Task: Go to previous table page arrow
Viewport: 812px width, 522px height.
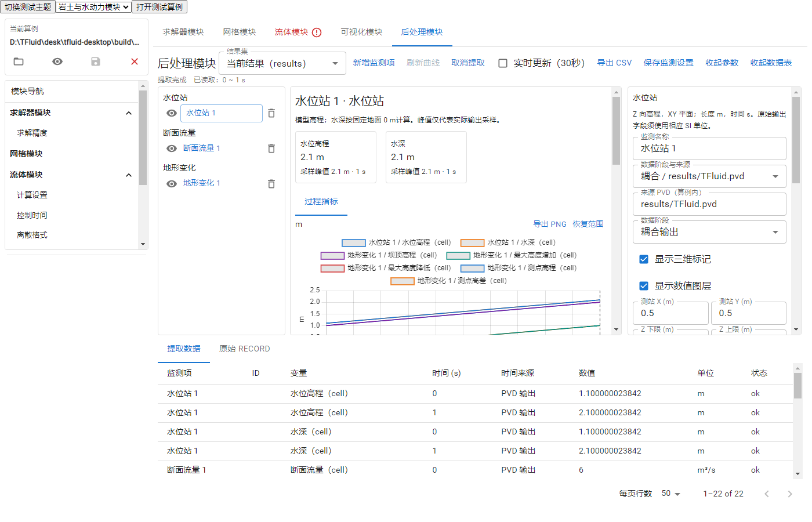Action: pos(767,494)
